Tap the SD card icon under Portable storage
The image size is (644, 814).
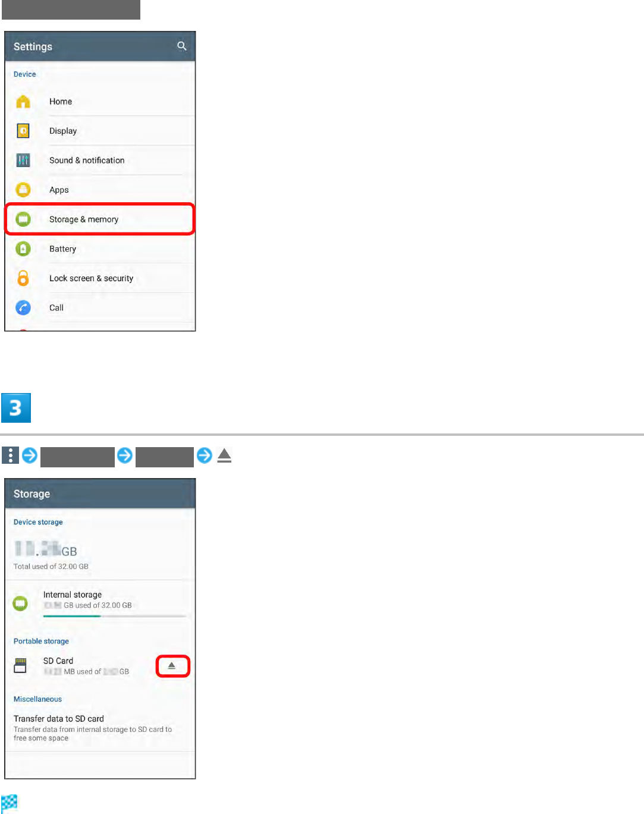click(20, 665)
